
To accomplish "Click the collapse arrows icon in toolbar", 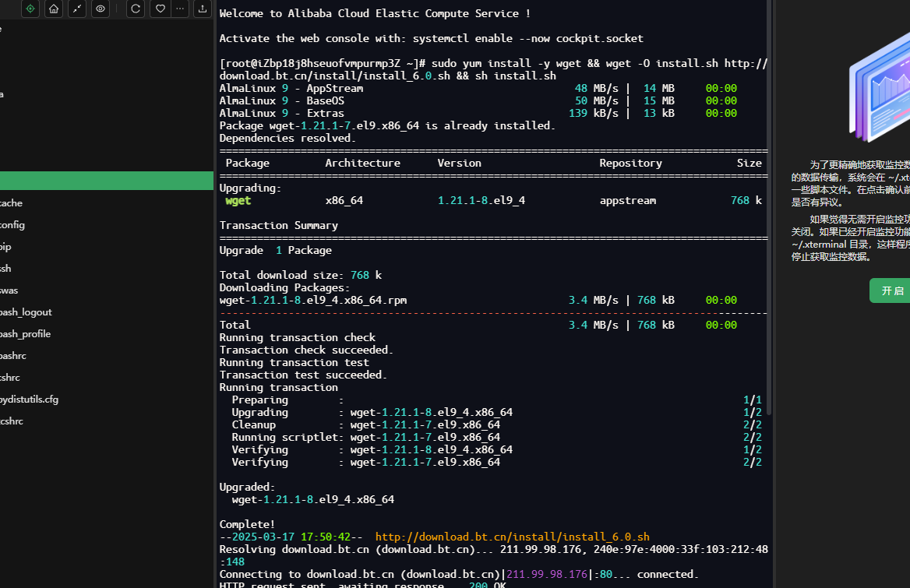I will 77,9.
